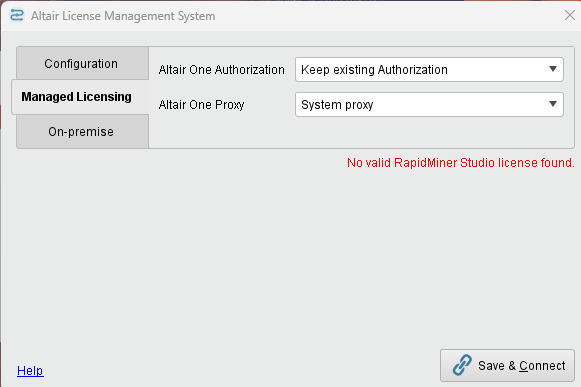This screenshot has height=387, width=581.
Task: Click the Altair logo icon in title bar
Action: click(x=17, y=16)
